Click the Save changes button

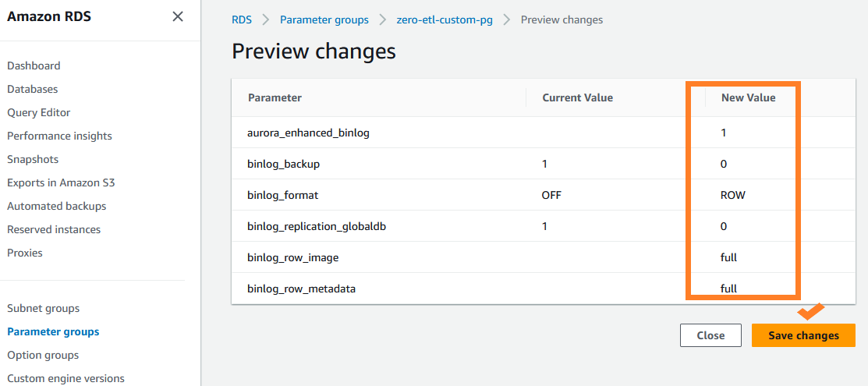pyautogui.click(x=803, y=335)
